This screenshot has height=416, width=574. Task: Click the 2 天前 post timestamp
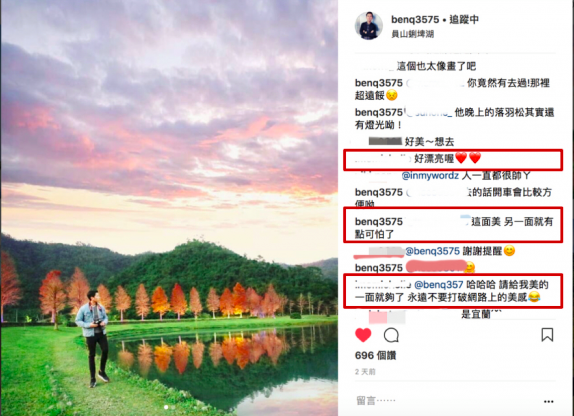click(x=365, y=372)
